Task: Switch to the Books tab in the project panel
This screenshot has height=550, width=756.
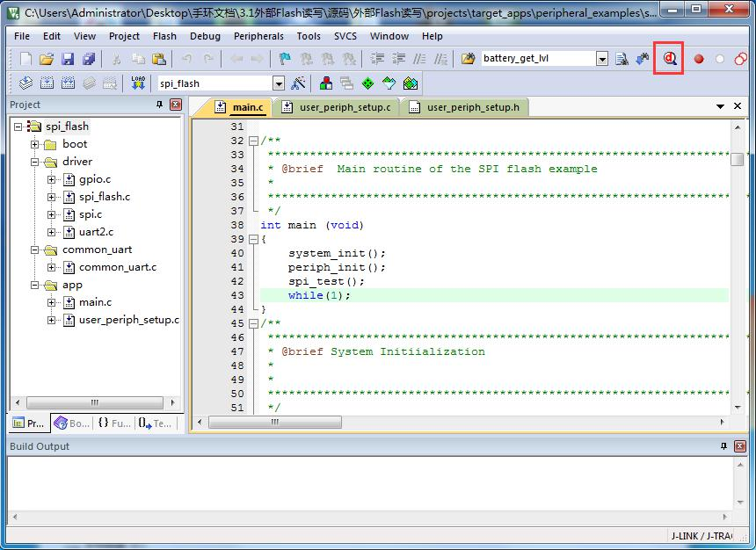Action: (x=72, y=423)
